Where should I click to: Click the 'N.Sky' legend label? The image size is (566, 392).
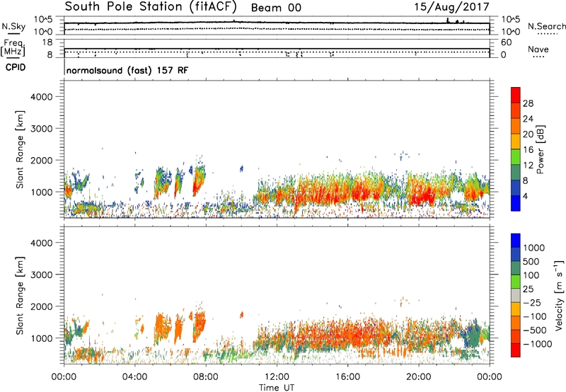13,26
